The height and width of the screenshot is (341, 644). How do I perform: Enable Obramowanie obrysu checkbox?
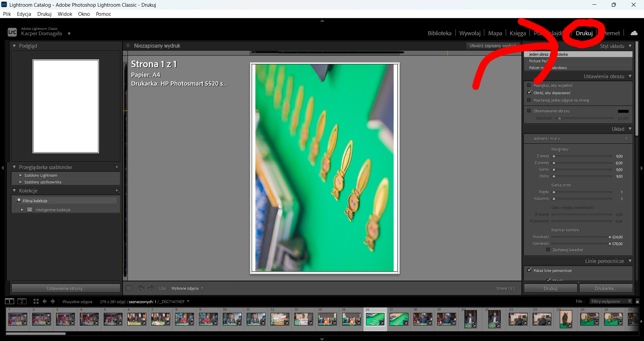(529, 111)
